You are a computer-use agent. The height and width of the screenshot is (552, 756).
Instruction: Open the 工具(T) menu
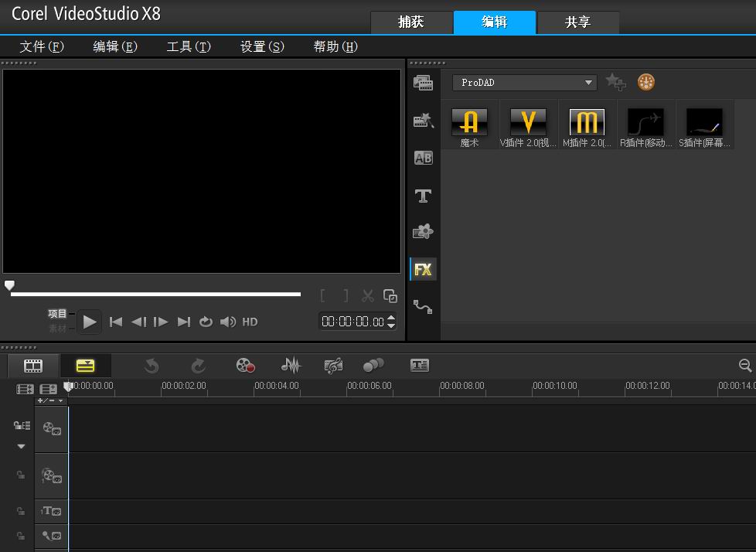click(x=189, y=46)
